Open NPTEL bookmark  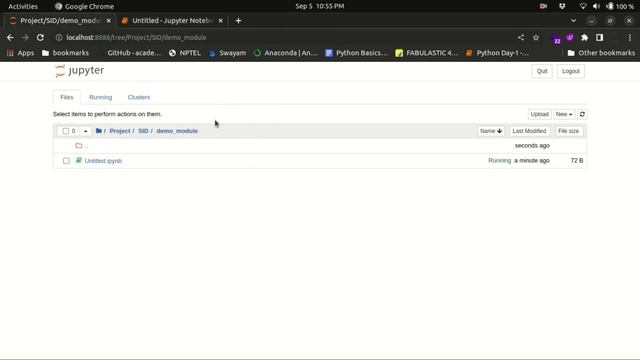[x=185, y=53]
